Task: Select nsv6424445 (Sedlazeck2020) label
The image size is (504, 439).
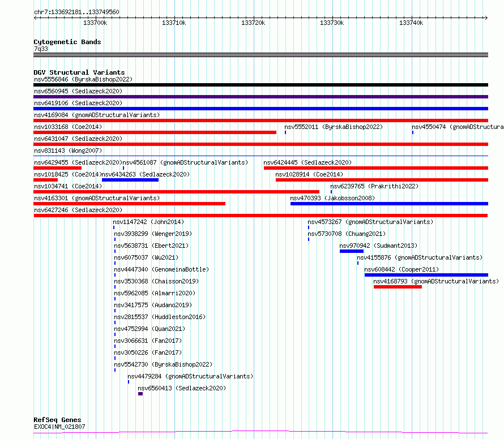Action: click(x=307, y=162)
